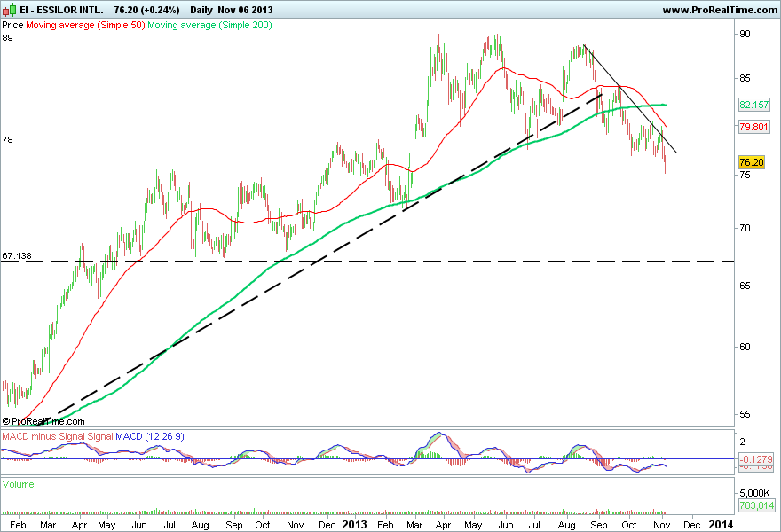This screenshot has height=532, width=781.
Task: Click the '-0.1279' MACD value box
Action: point(756,459)
